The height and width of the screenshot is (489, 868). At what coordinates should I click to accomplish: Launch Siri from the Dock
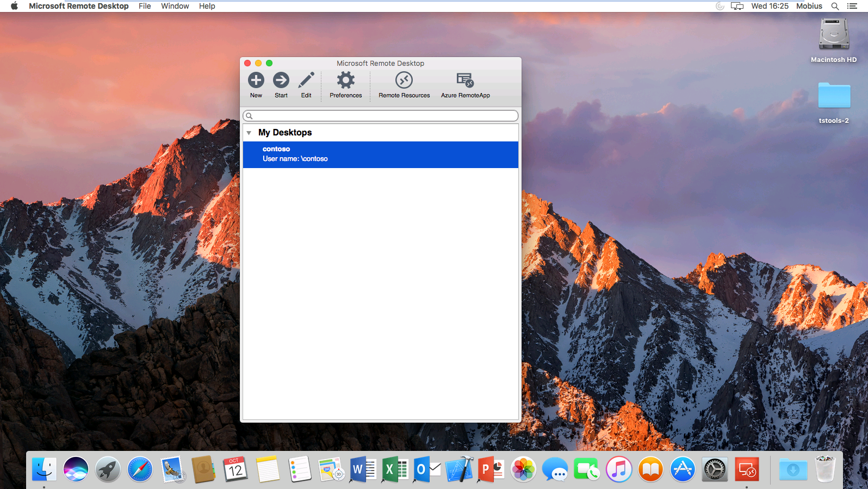[x=76, y=469]
